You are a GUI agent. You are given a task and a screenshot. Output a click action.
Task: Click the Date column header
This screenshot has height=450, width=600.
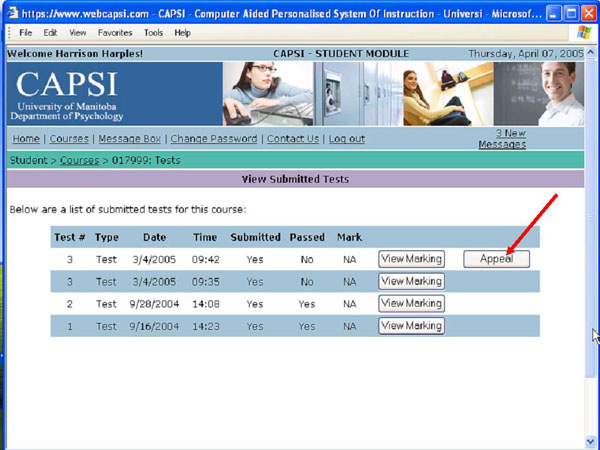click(154, 237)
